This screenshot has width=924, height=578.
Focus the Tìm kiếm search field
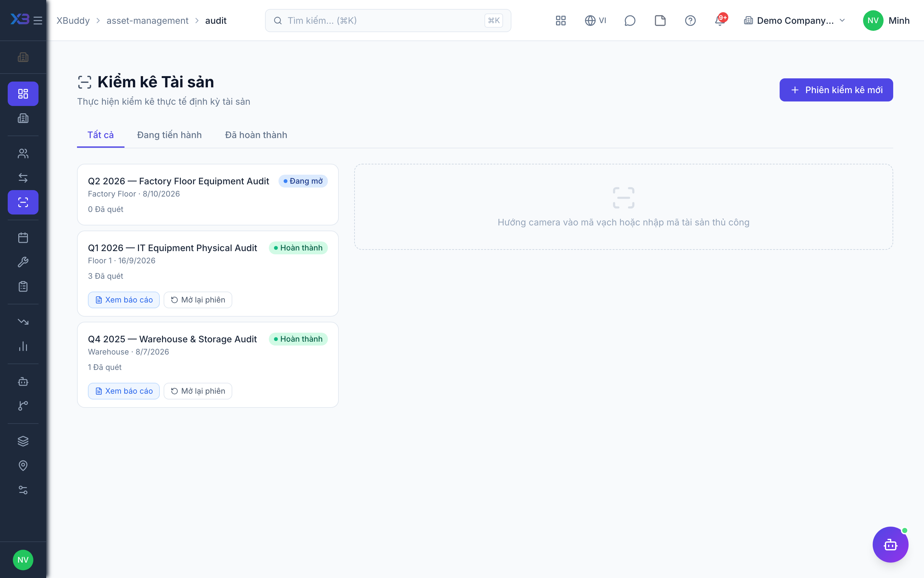point(388,21)
